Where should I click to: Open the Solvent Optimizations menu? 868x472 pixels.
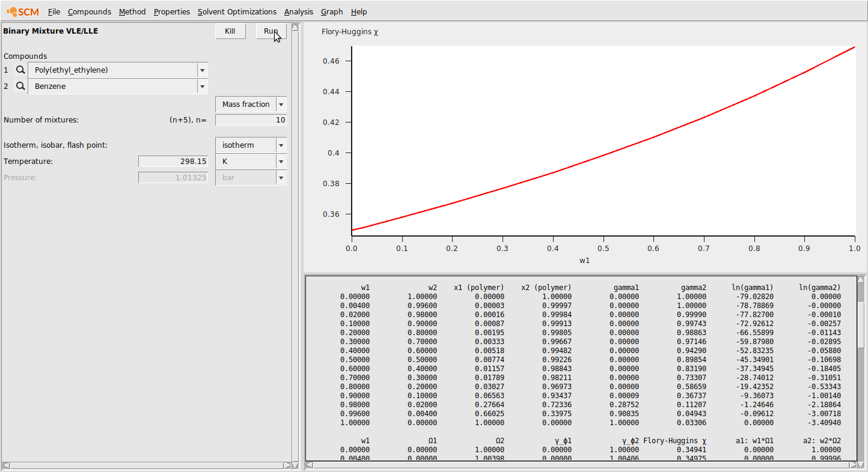(237, 11)
